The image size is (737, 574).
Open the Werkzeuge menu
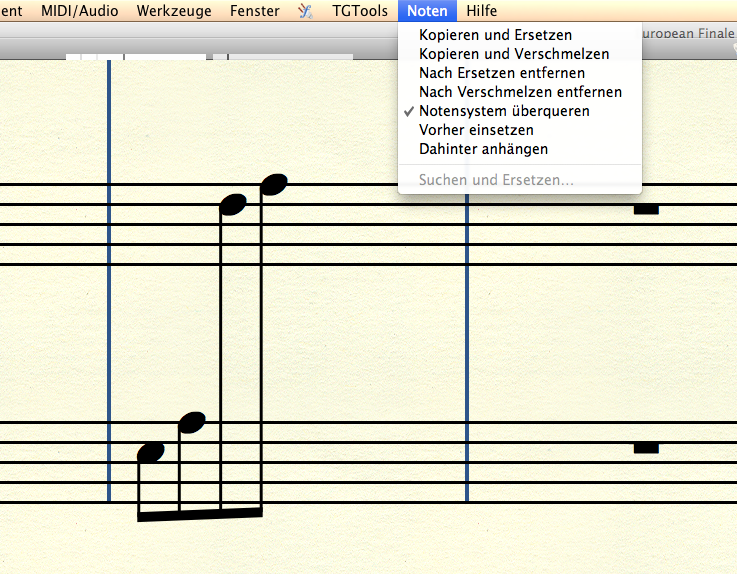(173, 11)
